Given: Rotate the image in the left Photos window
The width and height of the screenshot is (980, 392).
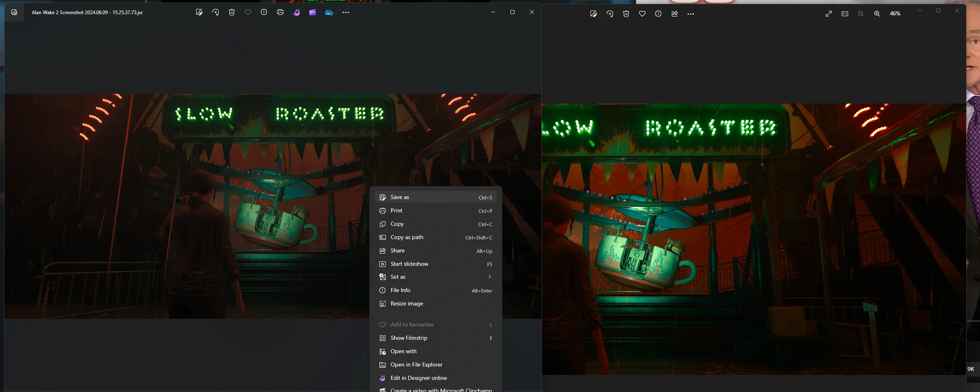Looking at the screenshot, I should (216, 12).
